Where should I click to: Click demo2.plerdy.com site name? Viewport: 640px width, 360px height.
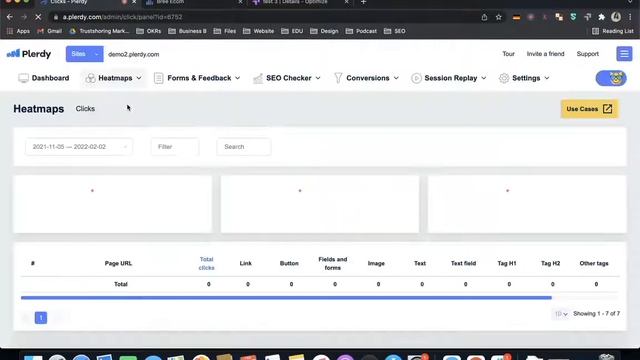click(133, 54)
